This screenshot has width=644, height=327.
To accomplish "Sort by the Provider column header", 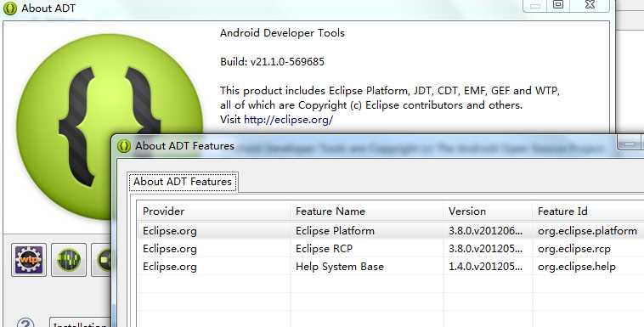I will [213, 211].
